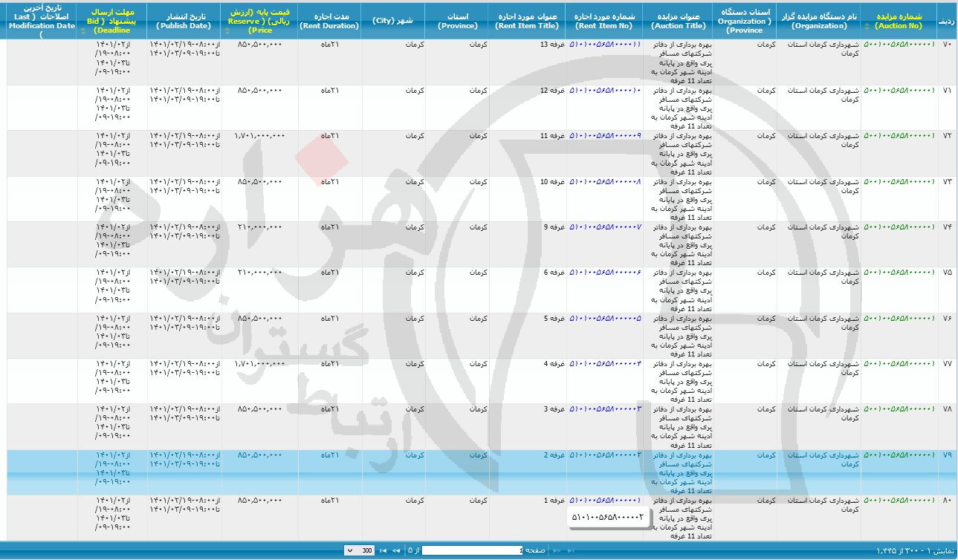958x560 pixels.
Task: Open the rent item number link for غرفه 13
Action: point(604,45)
